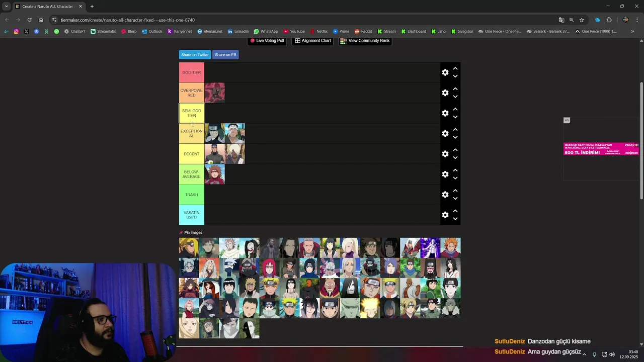
Task: Open Chrome tab search dropdown arrow
Action: tap(6, 7)
